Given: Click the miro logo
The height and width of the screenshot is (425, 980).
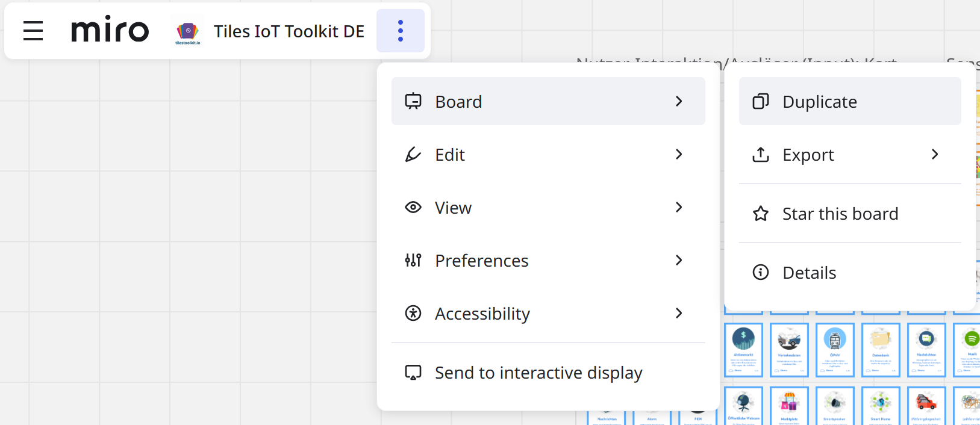Looking at the screenshot, I should [110, 30].
